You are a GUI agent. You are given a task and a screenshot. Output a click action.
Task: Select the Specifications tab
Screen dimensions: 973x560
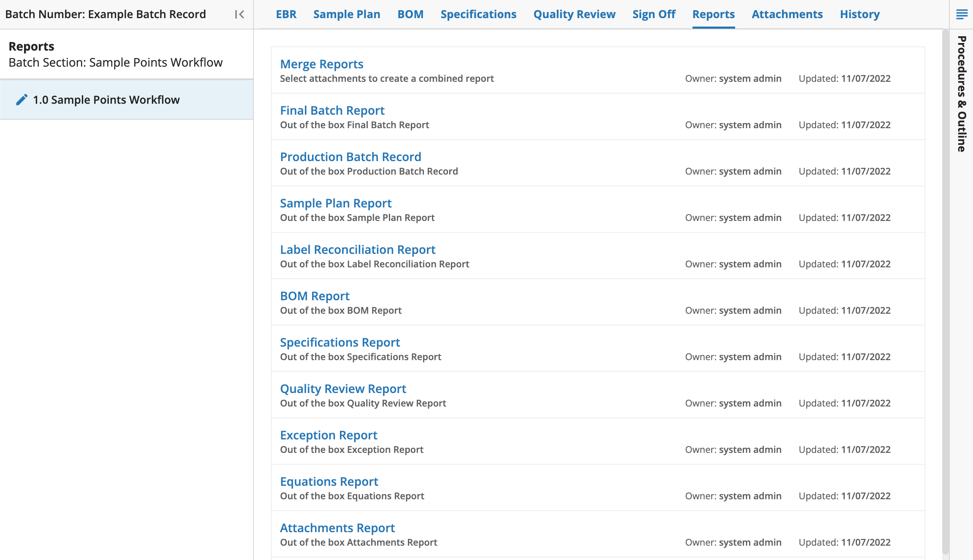click(478, 14)
